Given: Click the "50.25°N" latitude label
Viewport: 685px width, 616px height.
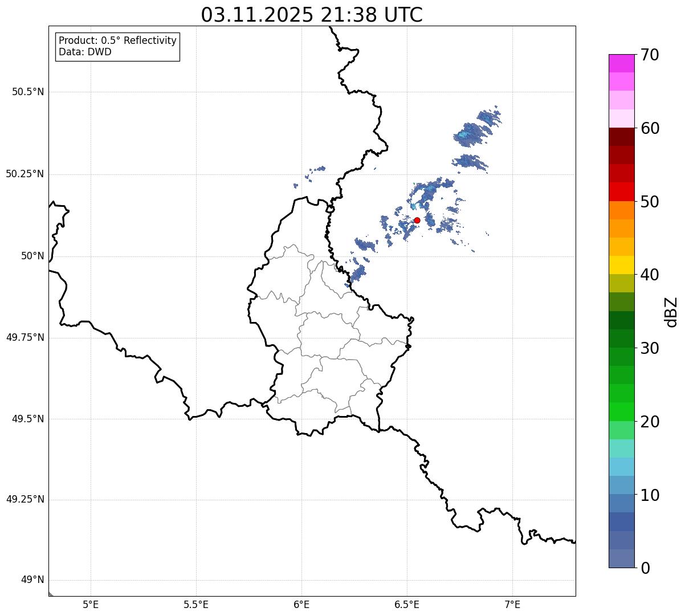Looking at the screenshot, I should [x=25, y=174].
